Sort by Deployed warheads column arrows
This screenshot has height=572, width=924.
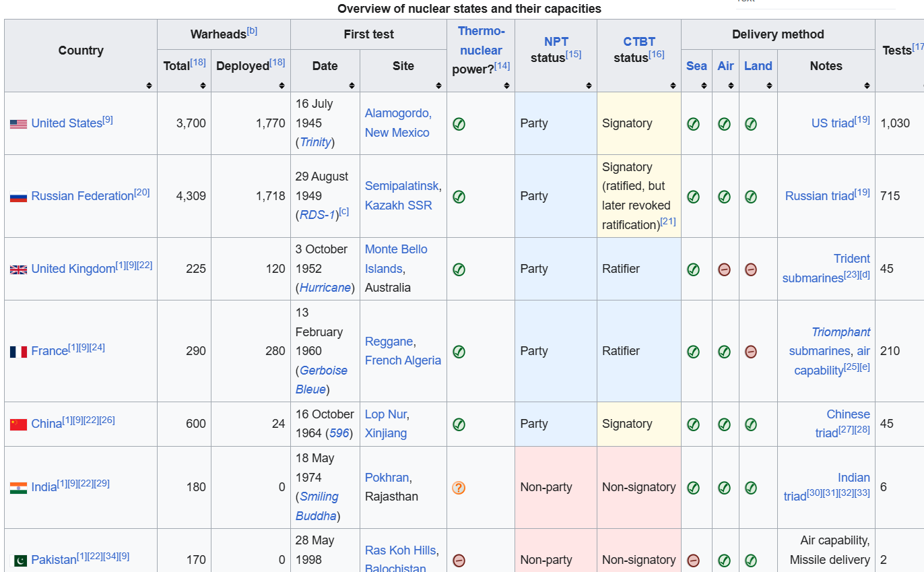pos(282,86)
